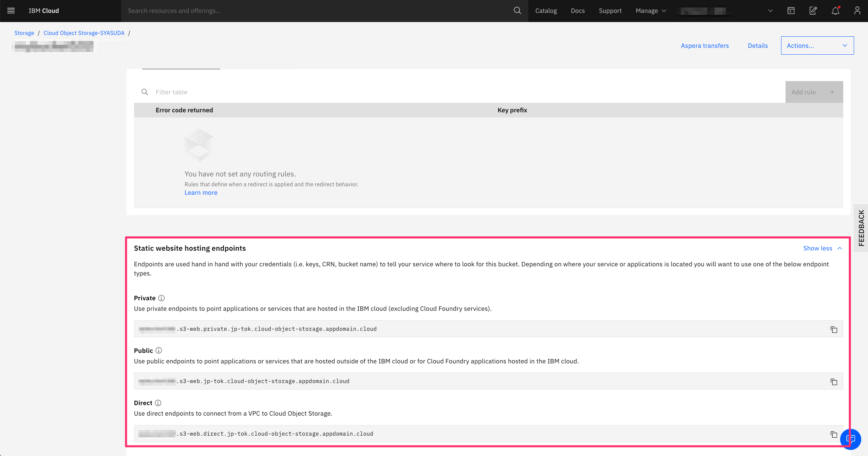Open the notifications bell
868x456 pixels.
(835, 11)
